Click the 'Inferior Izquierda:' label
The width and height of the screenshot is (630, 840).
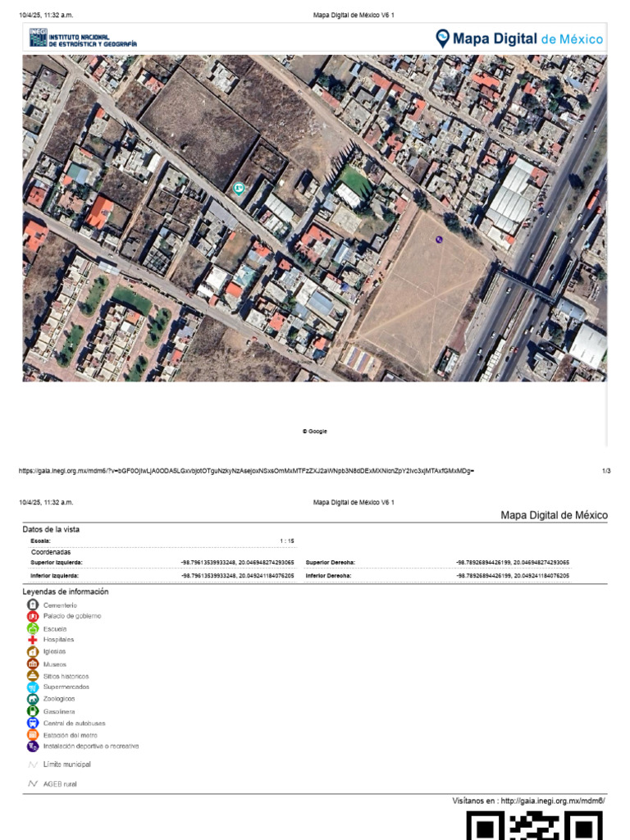[55, 576]
